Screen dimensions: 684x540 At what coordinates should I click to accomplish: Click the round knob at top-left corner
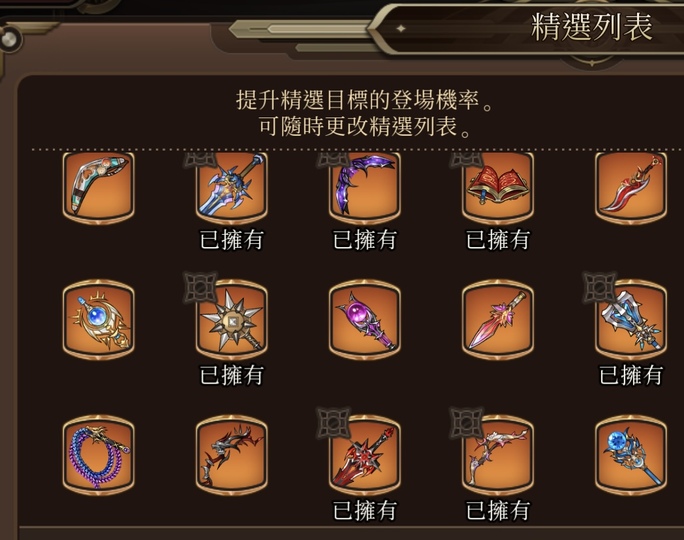[10, 38]
